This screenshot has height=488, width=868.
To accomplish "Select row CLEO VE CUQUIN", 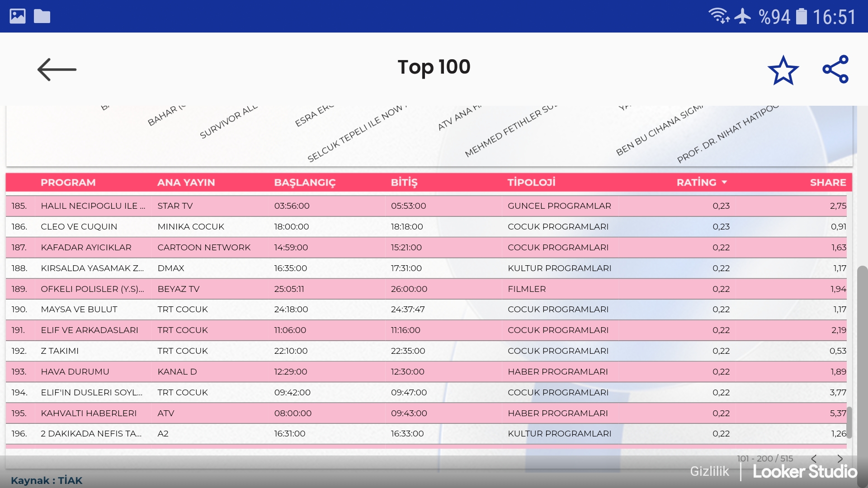I will point(426,226).
